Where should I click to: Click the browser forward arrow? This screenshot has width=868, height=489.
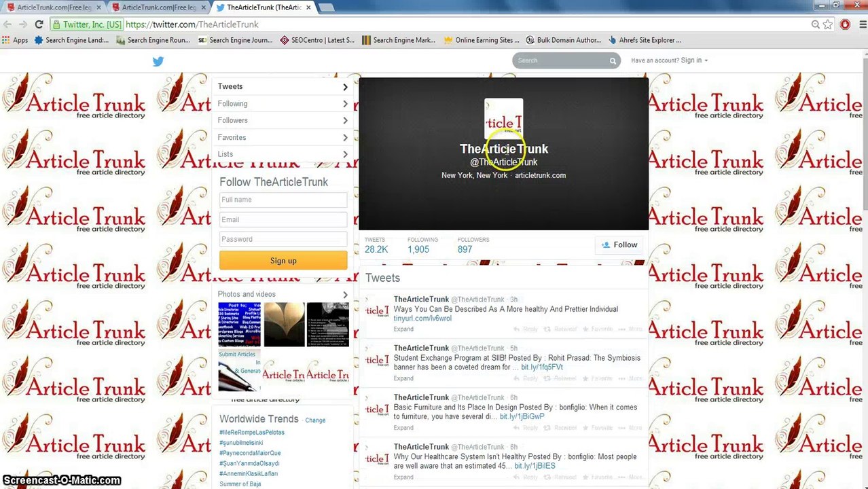coord(22,24)
